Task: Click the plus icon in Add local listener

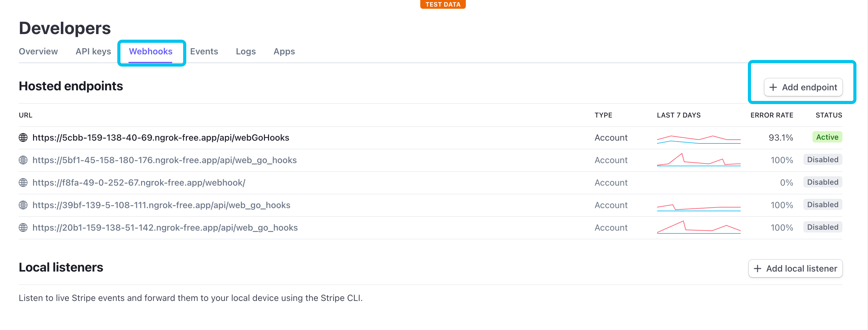Action: coord(758,268)
